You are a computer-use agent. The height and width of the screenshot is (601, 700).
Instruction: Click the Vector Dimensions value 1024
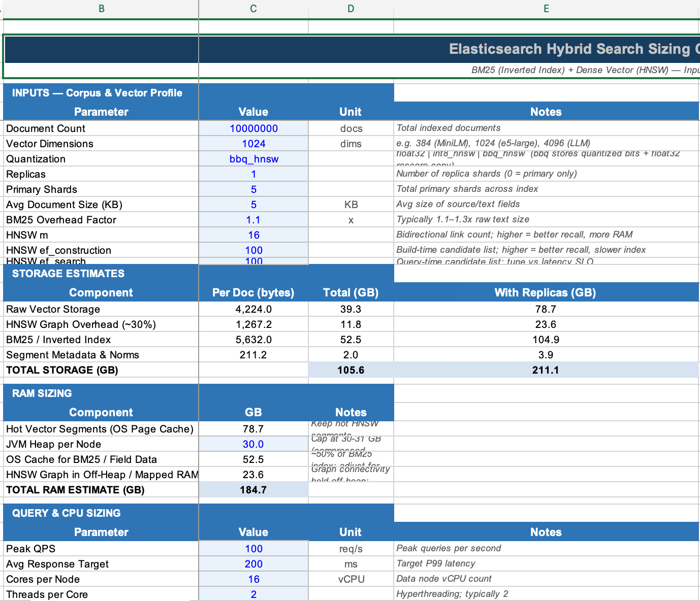click(253, 144)
